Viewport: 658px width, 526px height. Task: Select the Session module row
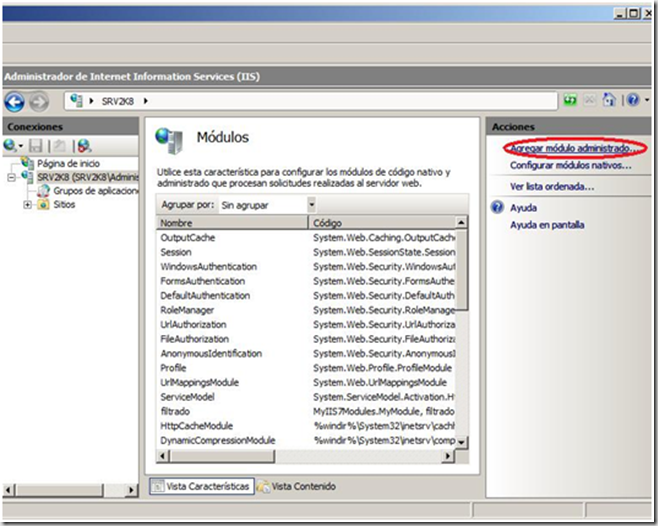pos(306,252)
